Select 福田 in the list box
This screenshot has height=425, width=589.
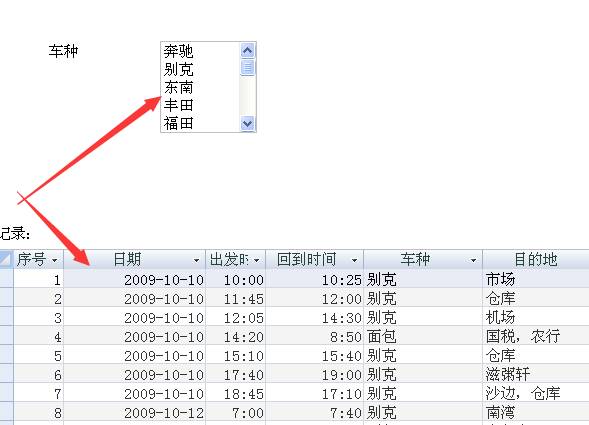178,123
